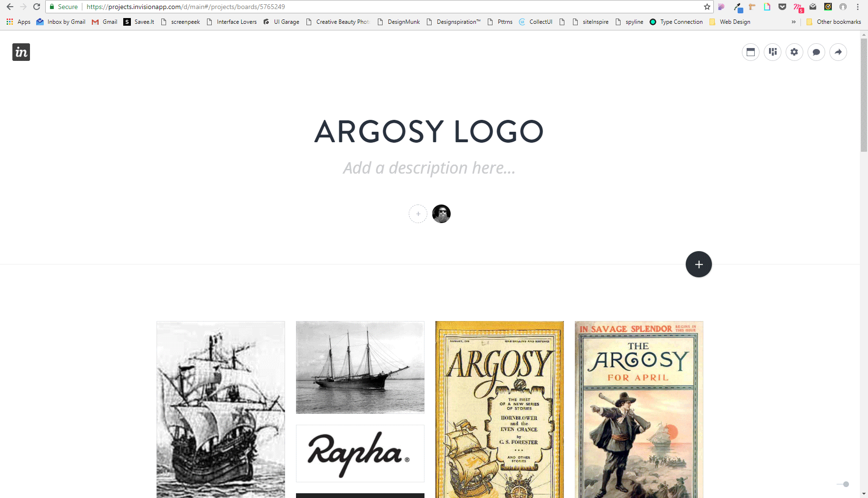Open Chrome three-dot menu
Image resolution: width=868 pixels, height=498 pixels.
(x=858, y=7)
